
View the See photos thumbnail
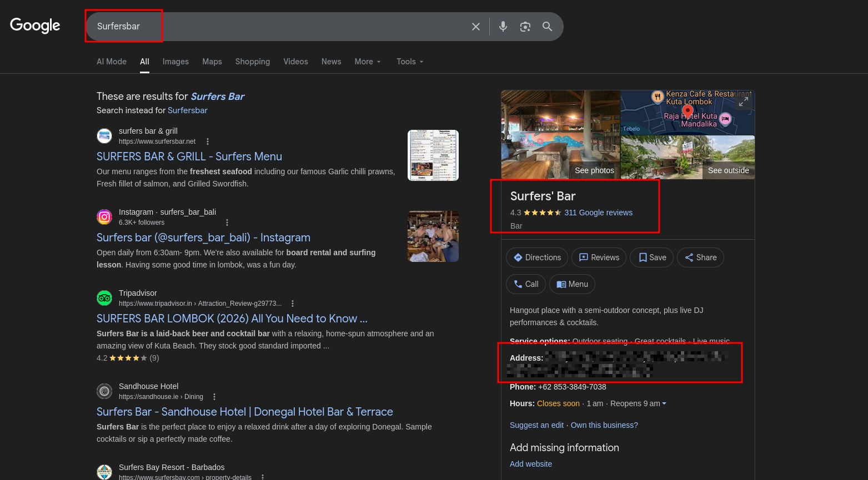[560, 135]
